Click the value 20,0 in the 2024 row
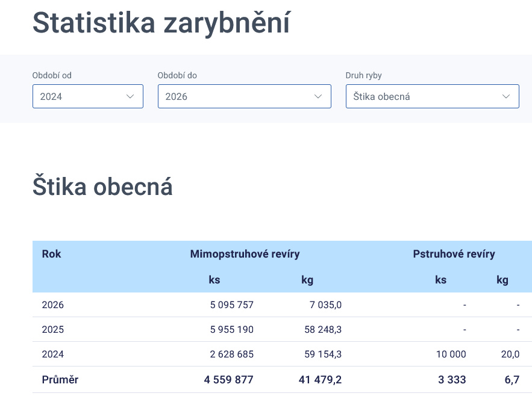The image size is (532, 396). point(510,354)
